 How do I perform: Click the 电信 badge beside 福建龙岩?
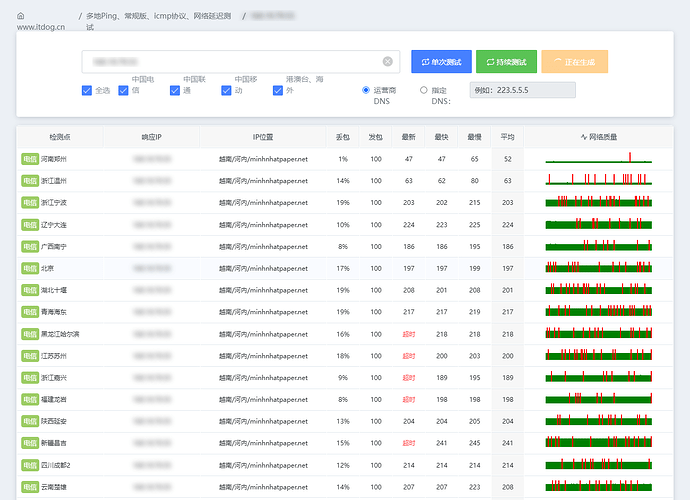pyautogui.click(x=30, y=400)
